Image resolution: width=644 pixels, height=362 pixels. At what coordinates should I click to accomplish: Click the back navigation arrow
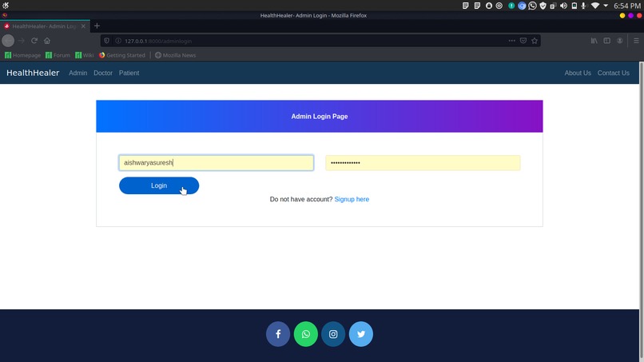coord(8,41)
